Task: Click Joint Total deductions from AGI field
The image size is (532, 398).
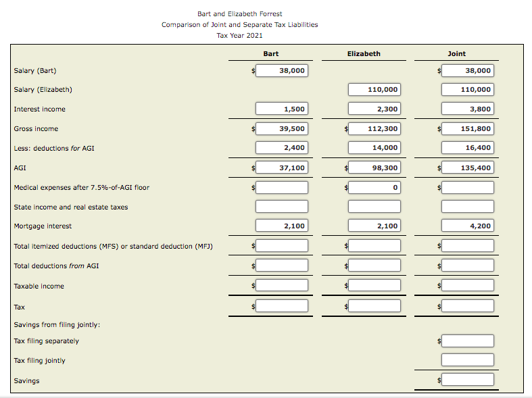Action: [x=468, y=266]
